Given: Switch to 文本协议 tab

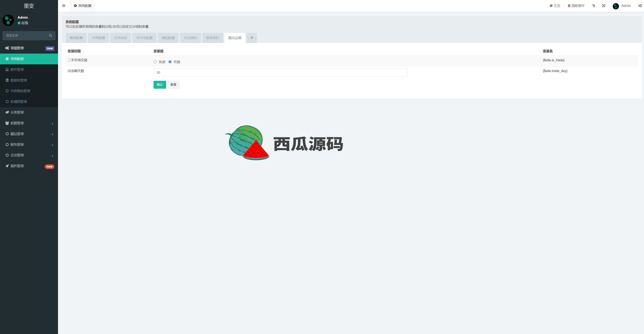Looking at the screenshot, I should (121, 38).
